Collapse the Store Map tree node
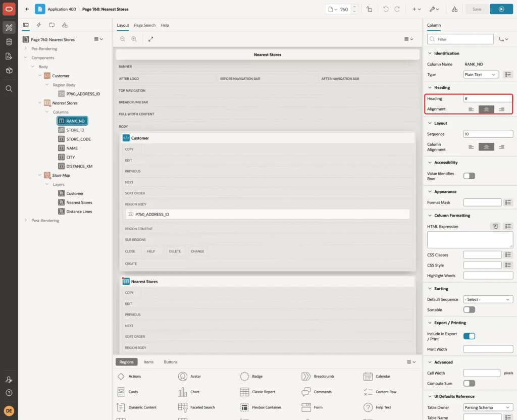 [39, 175]
